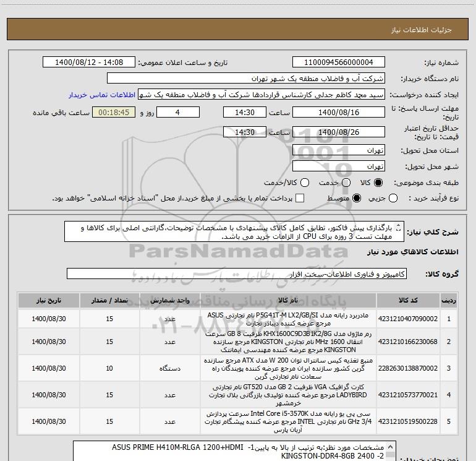Image resolution: width=476 pixels, height=461 pixels.
Task: Click the request creator name field
Action: [x=261, y=95]
